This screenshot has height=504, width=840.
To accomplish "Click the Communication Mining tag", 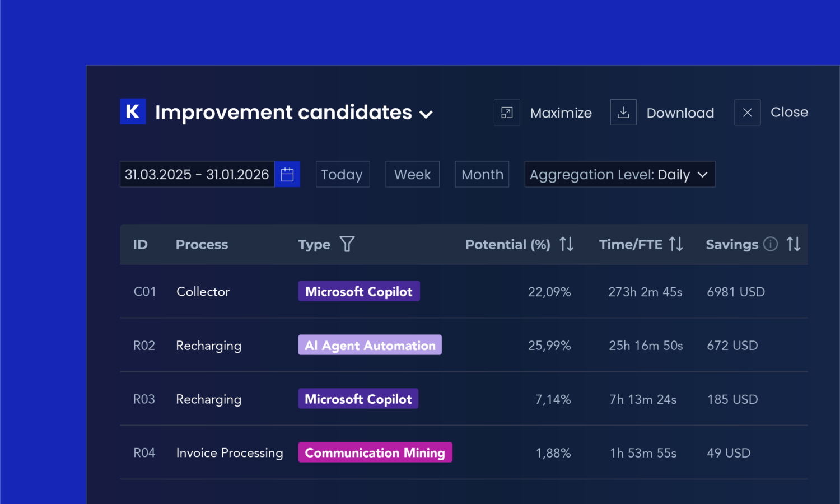I will (375, 452).
